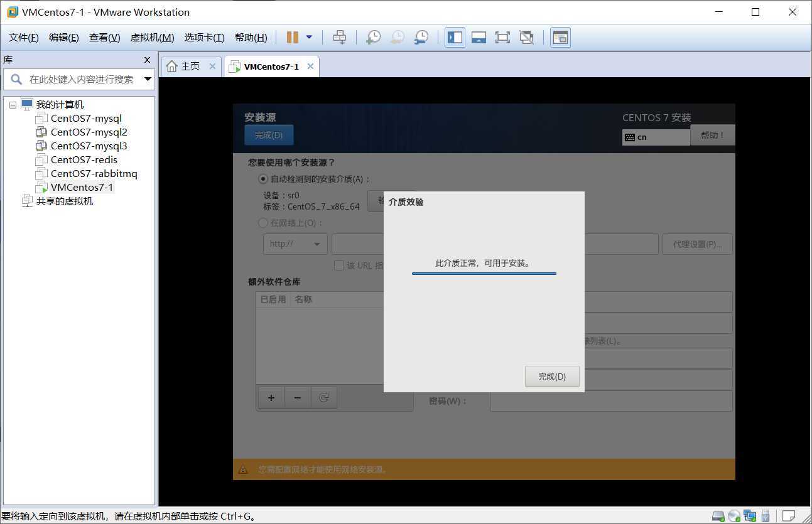The width and height of the screenshot is (812, 524).
Task: Click the 帮助! button in installer
Action: 712,135
